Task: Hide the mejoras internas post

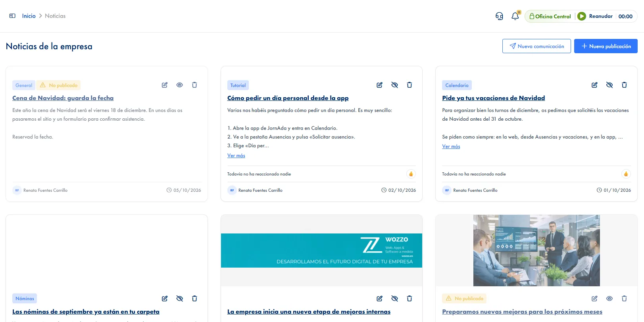Action: click(x=394, y=299)
